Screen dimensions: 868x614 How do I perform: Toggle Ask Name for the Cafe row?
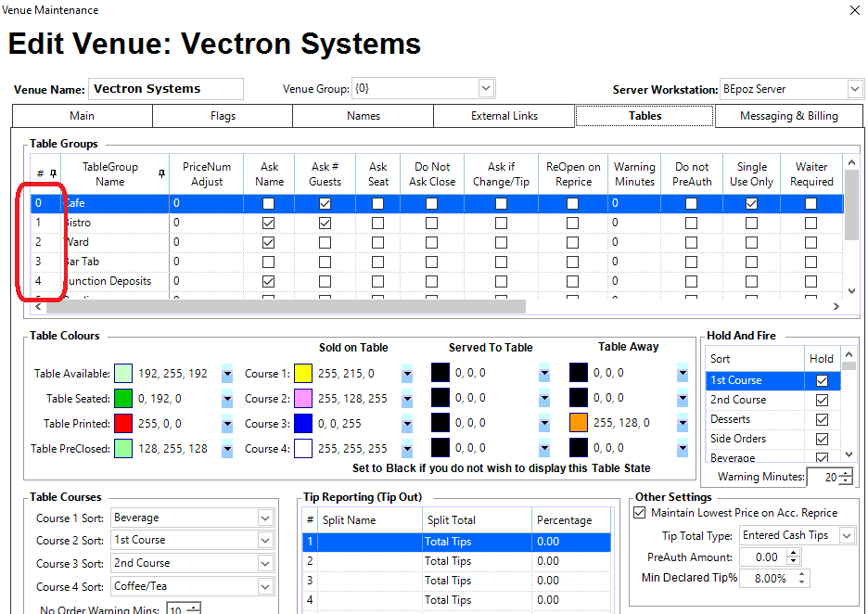269,204
